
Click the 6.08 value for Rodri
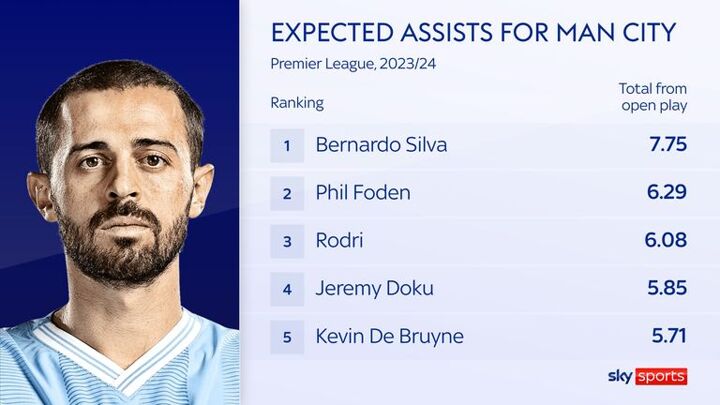(x=664, y=241)
